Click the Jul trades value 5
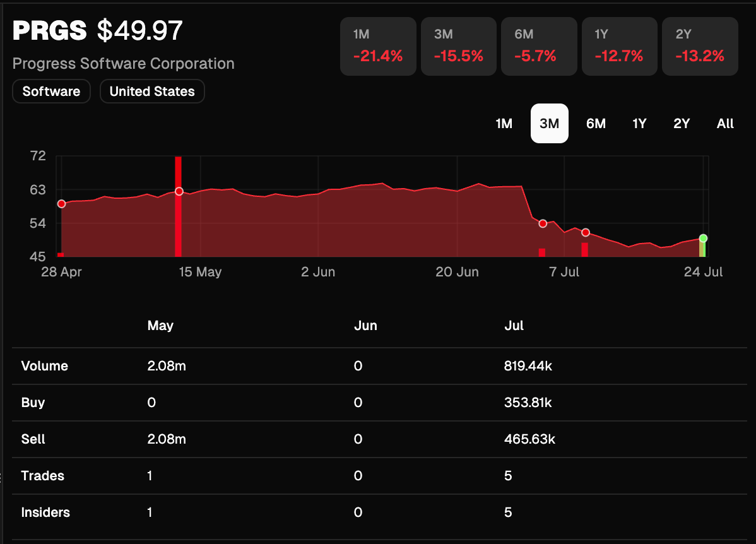Viewport: 756px width, 544px height. pos(508,476)
